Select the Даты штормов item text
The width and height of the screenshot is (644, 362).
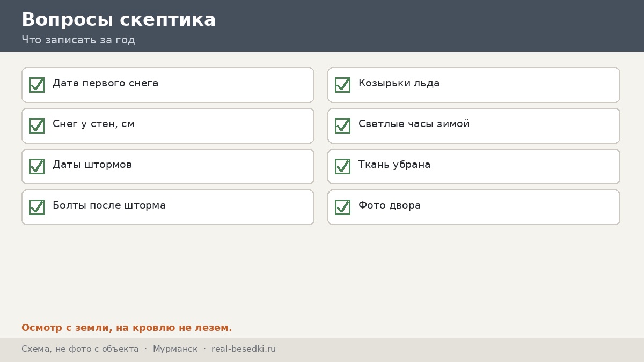point(92,165)
